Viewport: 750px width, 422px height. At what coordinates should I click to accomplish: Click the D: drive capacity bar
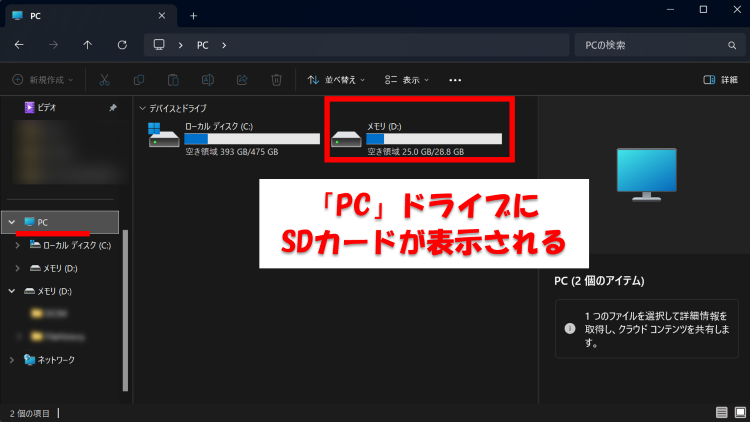tap(434, 139)
